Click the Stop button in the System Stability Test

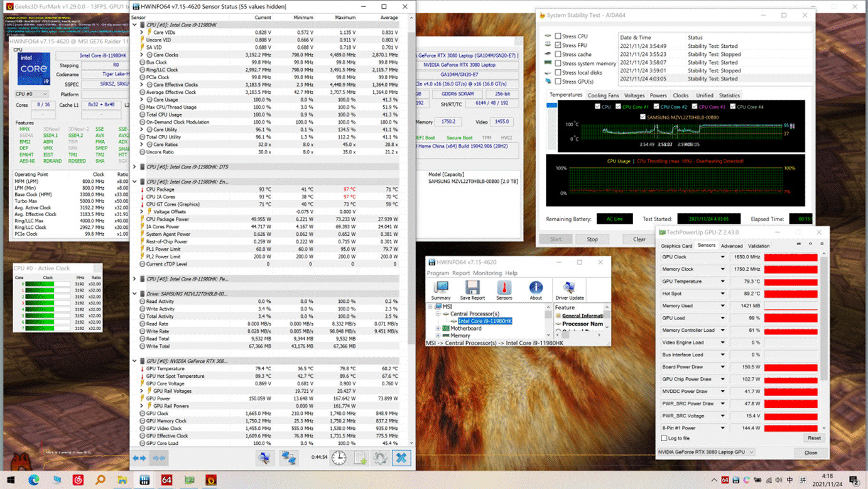(x=592, y=239)
